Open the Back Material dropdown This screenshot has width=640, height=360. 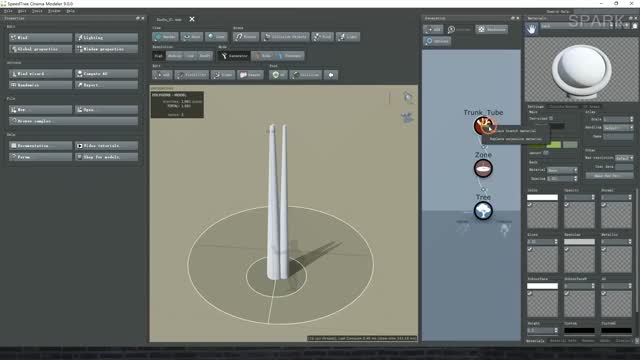click(562, 170)
